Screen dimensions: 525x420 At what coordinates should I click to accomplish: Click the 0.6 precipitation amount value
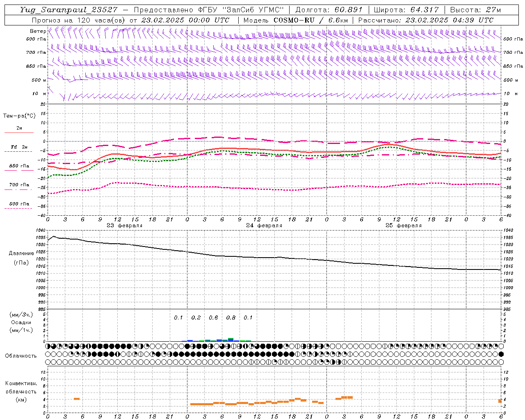tap(213, 317)
